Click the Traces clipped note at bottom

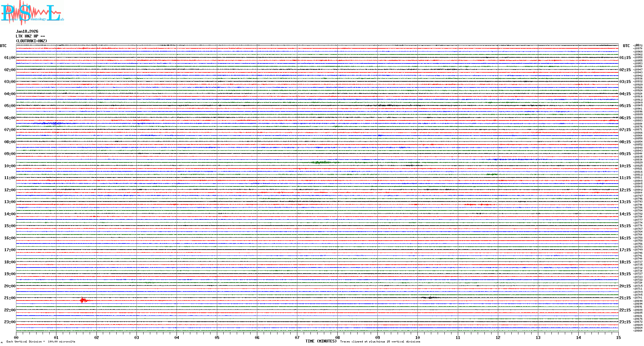tap(380, 342)
